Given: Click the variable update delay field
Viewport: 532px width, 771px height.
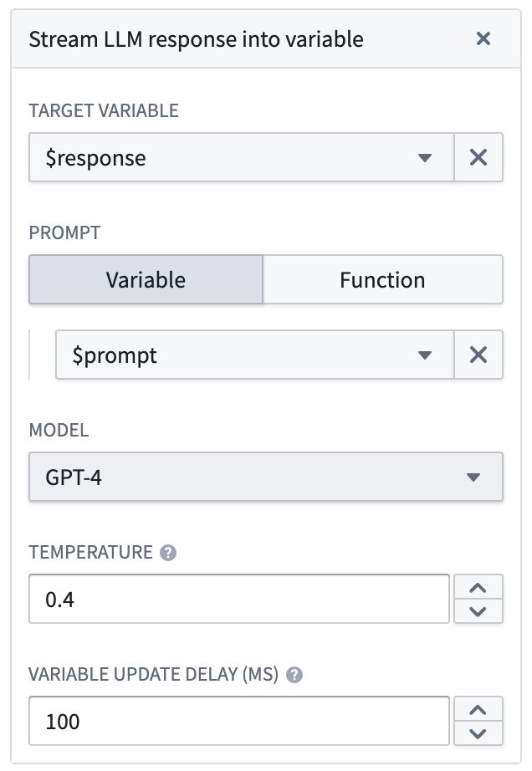Looking at the screenshot, I should pos(238,721).
